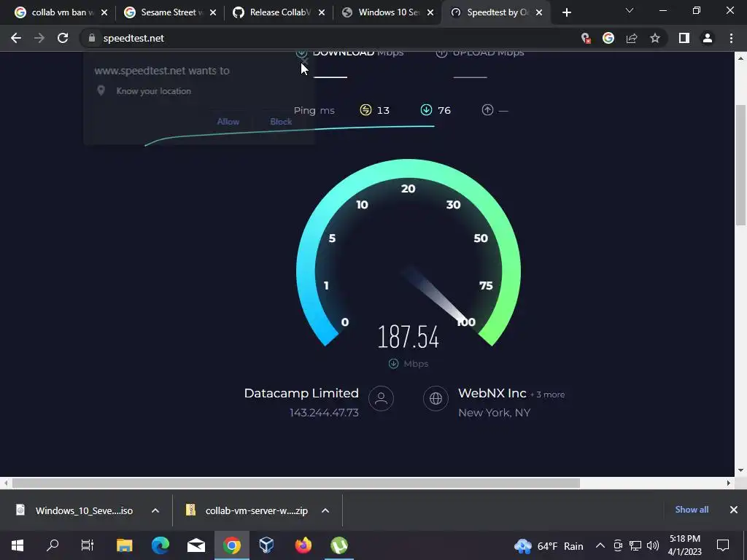Click the horizontal page scrollbar thumb

pos(296,483)
